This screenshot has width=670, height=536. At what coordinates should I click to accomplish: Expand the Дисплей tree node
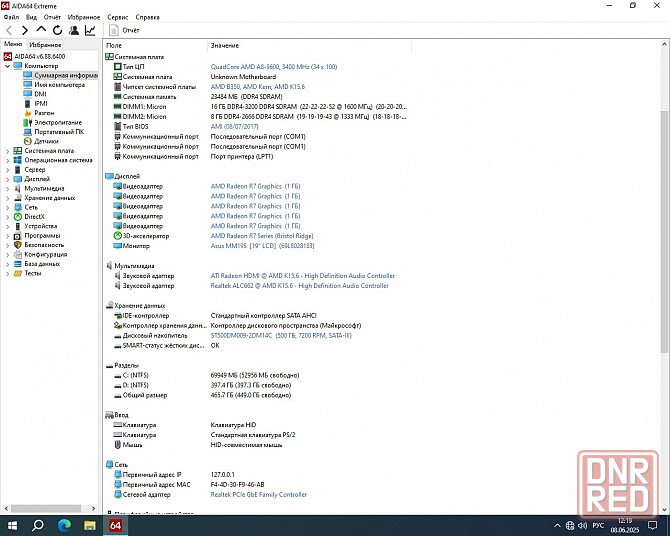pyautogui.click(x=7, y=179)
